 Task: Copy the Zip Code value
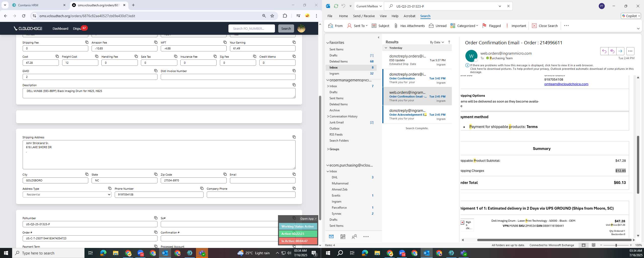[x=225, y=174]
